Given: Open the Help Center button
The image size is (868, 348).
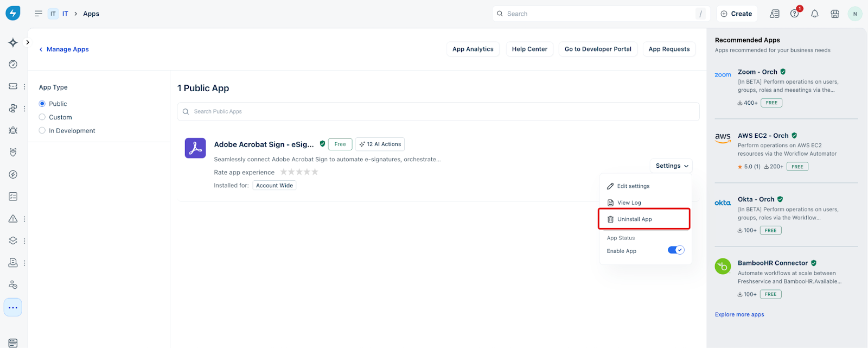Looking at the screenshot, I should click(529, 49).
